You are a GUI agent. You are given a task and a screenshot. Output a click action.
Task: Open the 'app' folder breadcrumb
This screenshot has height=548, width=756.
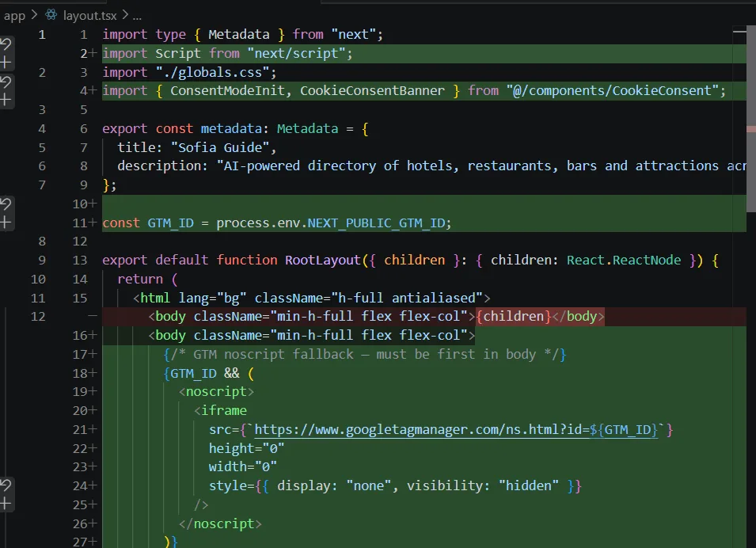pyautogui.click(x=14, y=16)
